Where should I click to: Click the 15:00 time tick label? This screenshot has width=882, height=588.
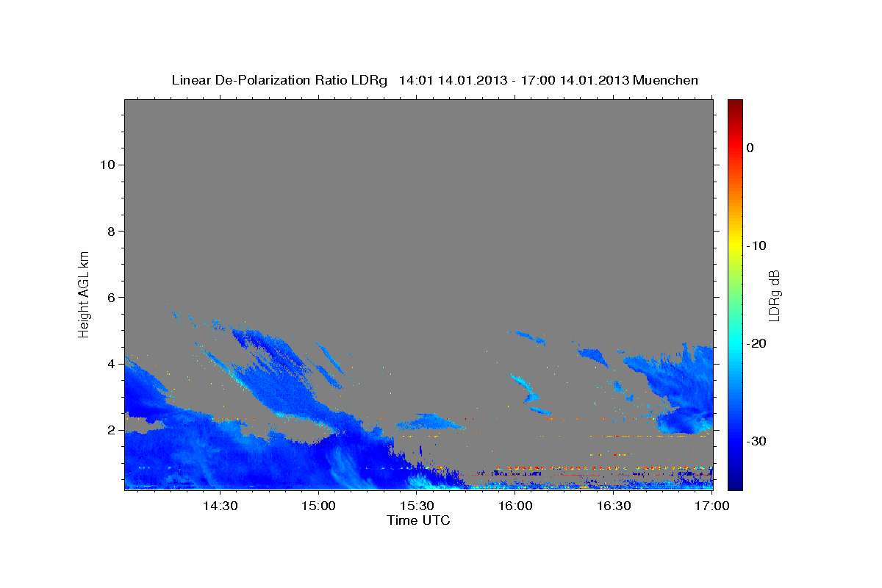319,506
